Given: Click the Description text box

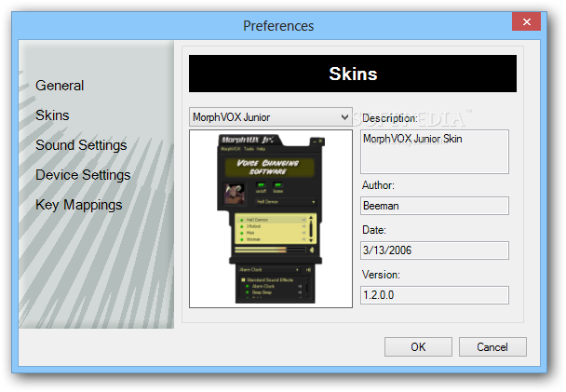Looking at the screenshot, I should pos(435,152).
